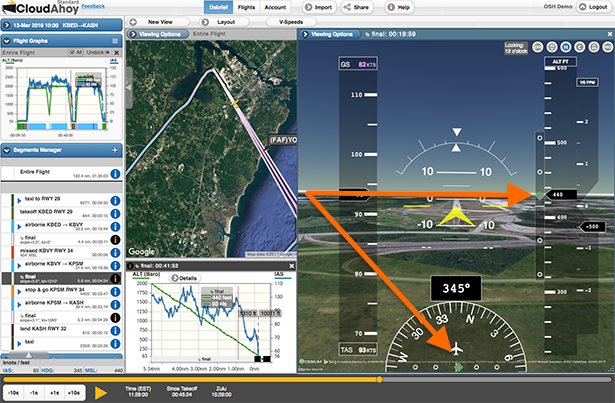The height and width of the screenshot is (403, 615).
Task: Jump forward 10 seconds with +10s
Action: (x=74, y=392)
